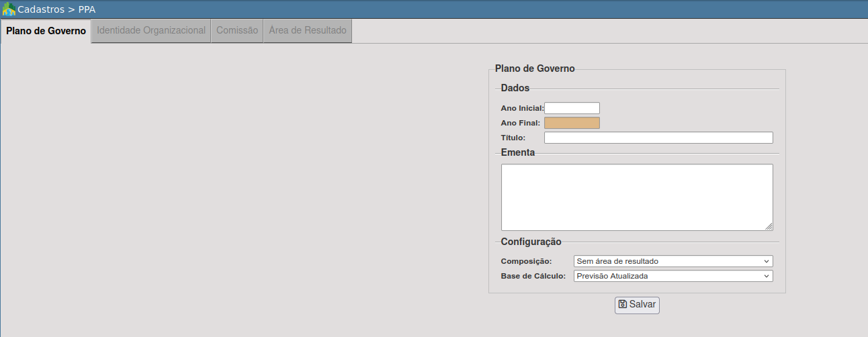Click into the Título text field
Image resolution: width=868 pixels, height=337 pixels.
(658, 138)
